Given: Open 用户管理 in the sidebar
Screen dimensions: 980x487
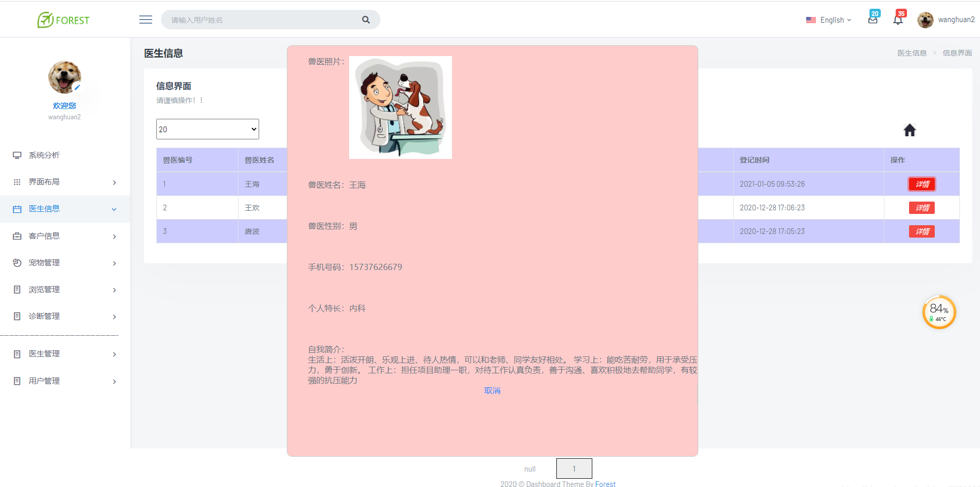Looking at the screenshot, I should pyautogui.click(x=45, y=381).
